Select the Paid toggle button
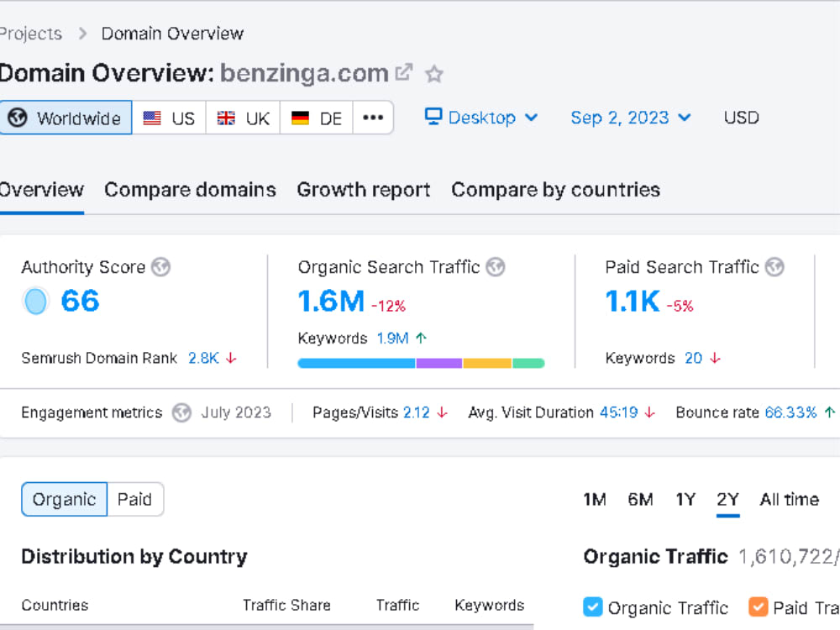Screen dimensions: 840x630 [x=135, y=499]
